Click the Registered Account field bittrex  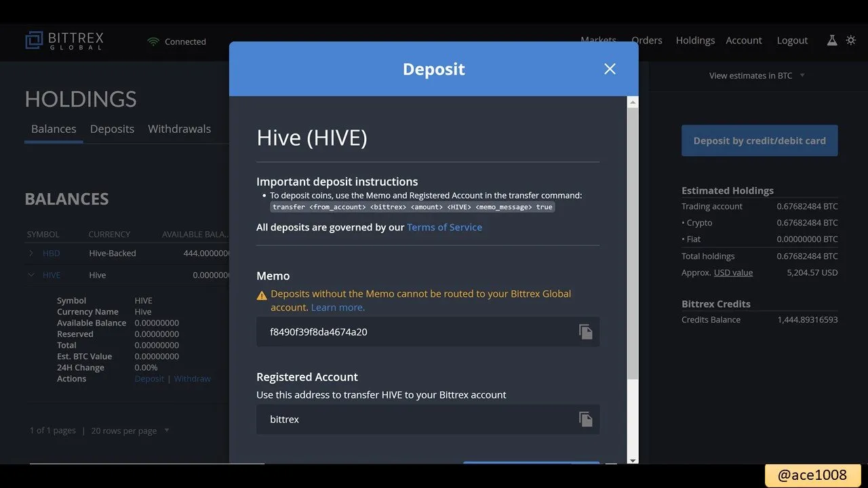pos(428,419)
